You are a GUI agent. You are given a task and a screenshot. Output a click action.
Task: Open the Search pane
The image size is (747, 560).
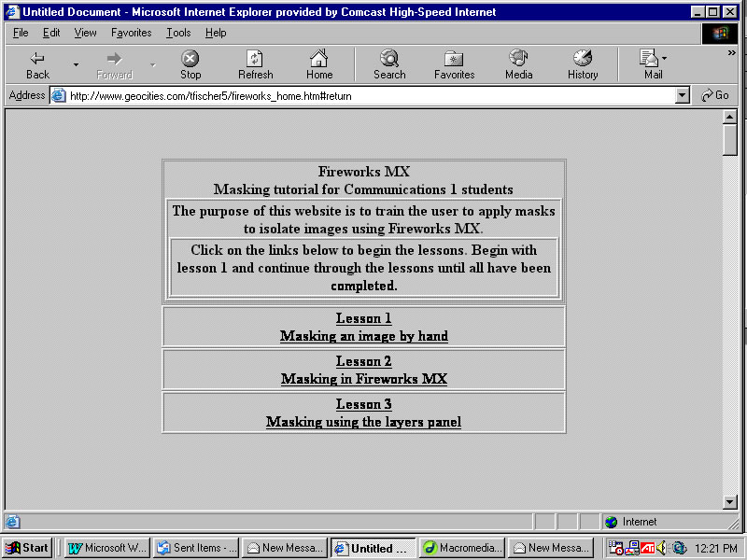coord(389,65)
